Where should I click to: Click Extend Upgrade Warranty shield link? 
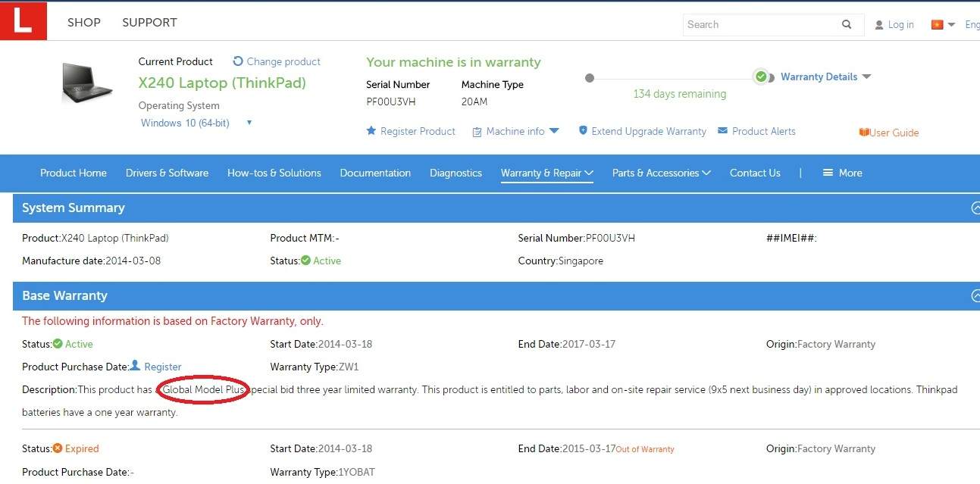click(642, 131)
